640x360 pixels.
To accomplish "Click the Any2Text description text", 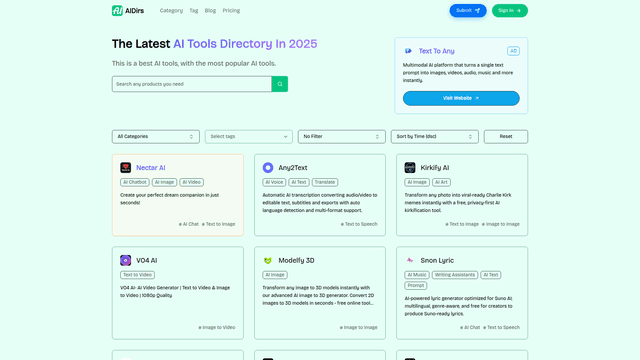I will 320,203.
